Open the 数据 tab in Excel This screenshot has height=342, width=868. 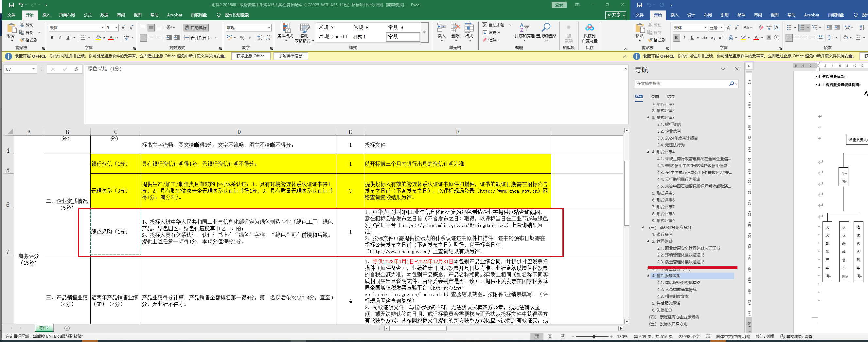coord(104,15)
